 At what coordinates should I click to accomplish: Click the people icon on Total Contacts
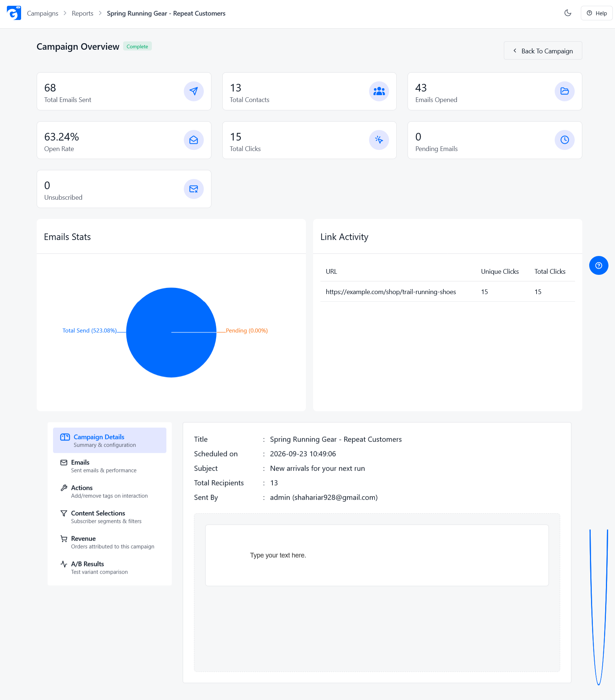pyautogui.click(x=379, y=91)
